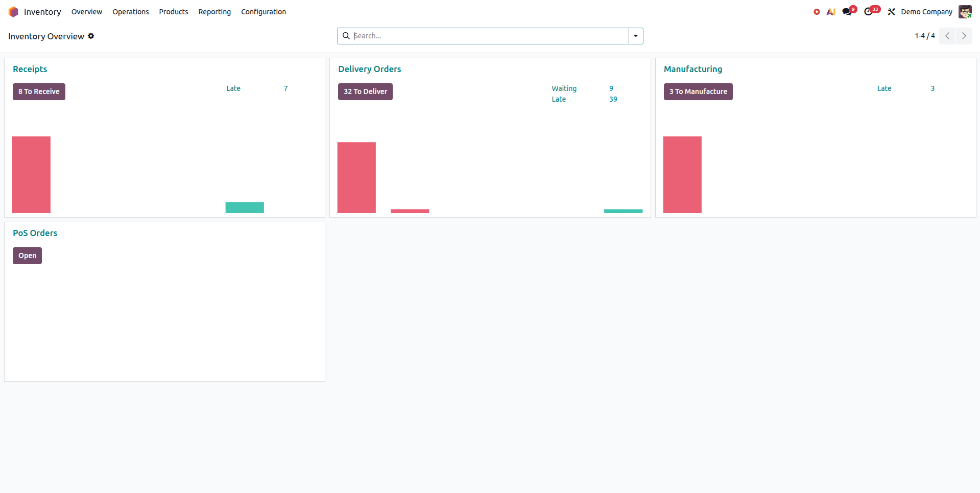Image resolution: width=980 pixels, height=493 pixels.
Task: Click the 8 To Receive button
Action: tap(39, 91)
